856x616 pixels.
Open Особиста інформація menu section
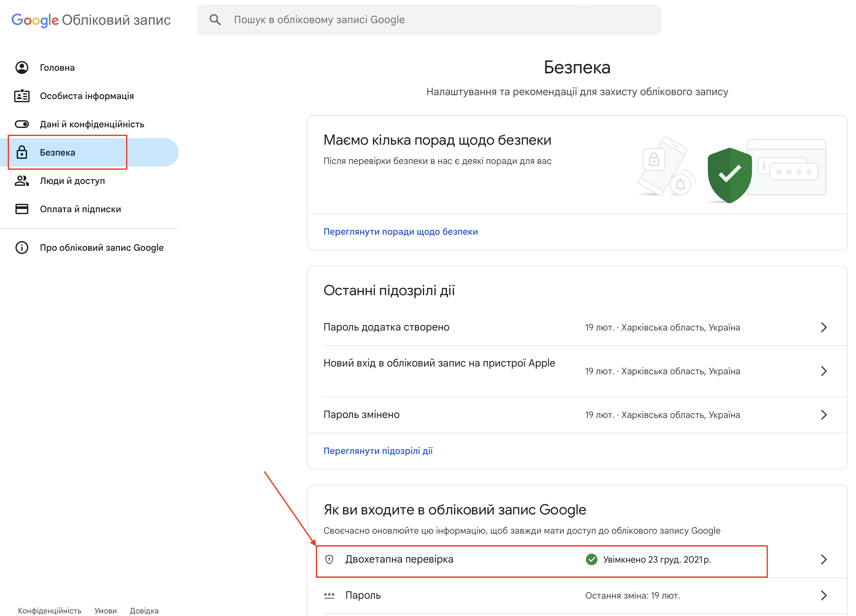pos(87,96)
